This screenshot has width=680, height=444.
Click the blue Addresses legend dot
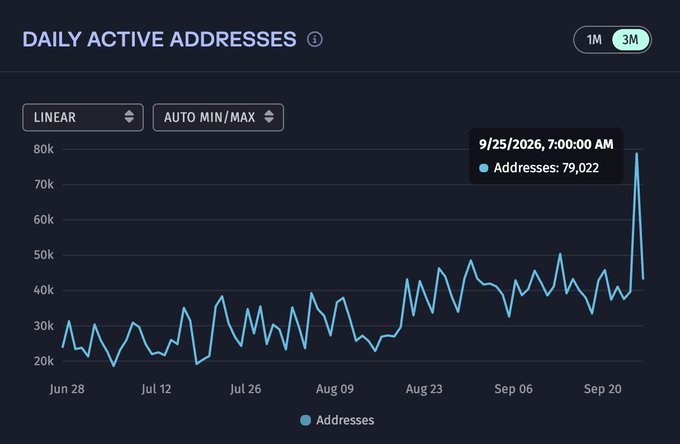pos(305,420)
